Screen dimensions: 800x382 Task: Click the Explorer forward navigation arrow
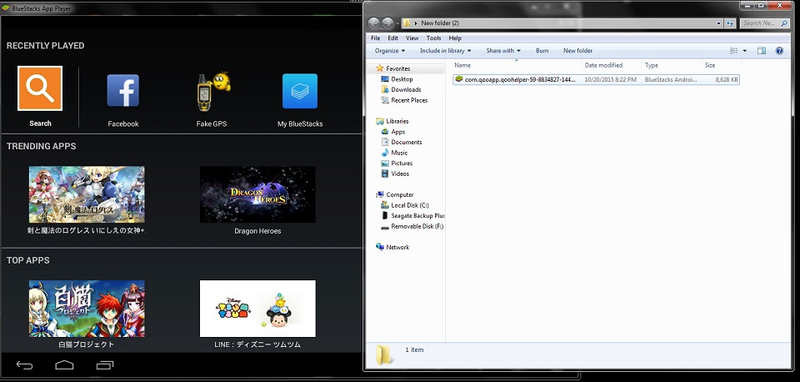[x=387, y=23]
